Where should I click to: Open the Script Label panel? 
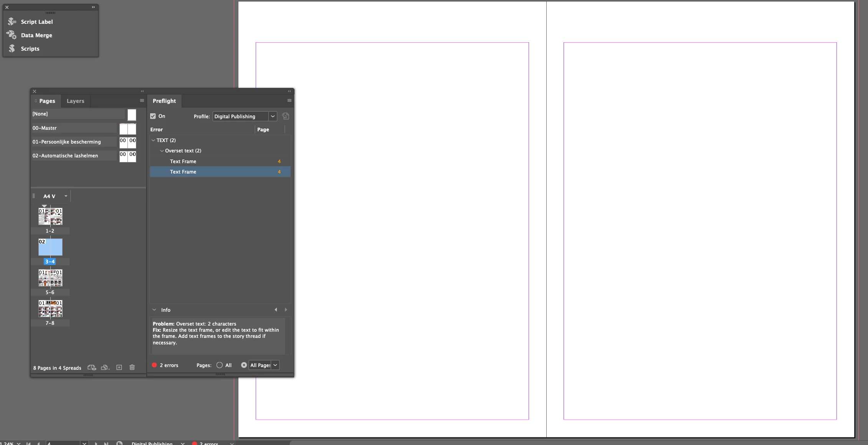[x=36, y=22]
